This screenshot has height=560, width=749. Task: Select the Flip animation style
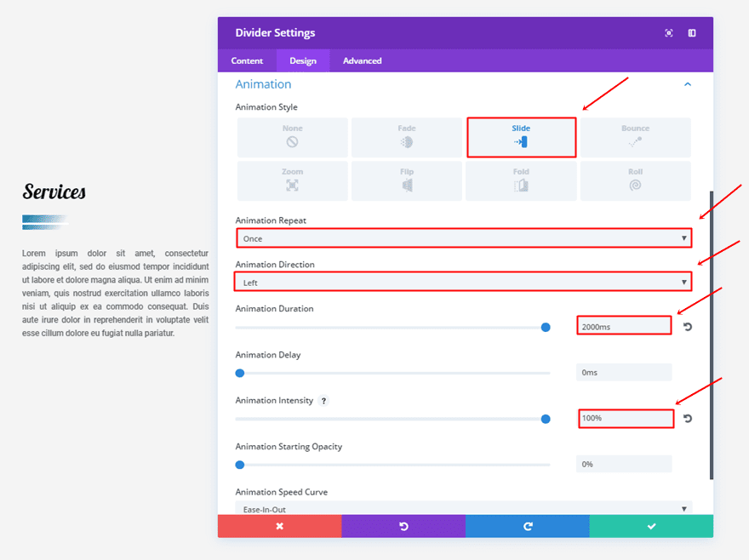coord(406,180)
